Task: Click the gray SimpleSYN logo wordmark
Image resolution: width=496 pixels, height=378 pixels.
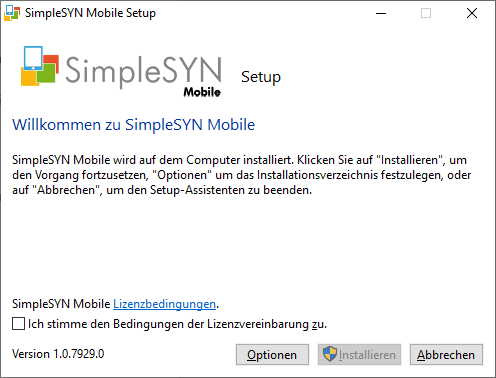Action: point(144,70)
